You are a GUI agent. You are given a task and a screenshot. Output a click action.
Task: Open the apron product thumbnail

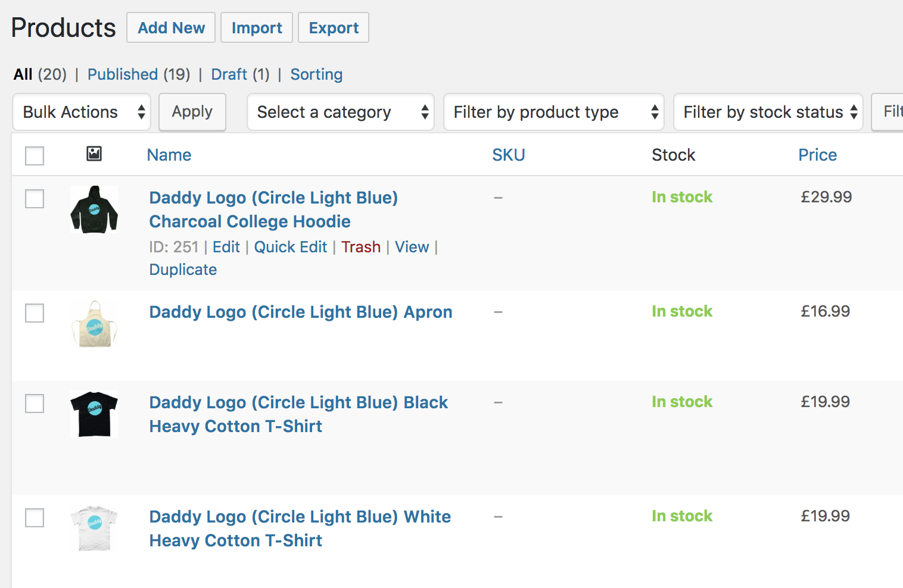[x=94, y=324]
